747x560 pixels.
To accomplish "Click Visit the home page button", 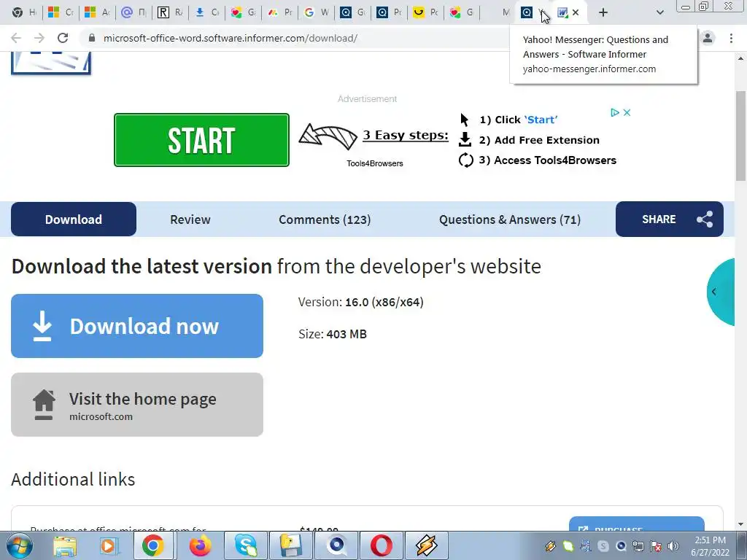I will (137, 404).
